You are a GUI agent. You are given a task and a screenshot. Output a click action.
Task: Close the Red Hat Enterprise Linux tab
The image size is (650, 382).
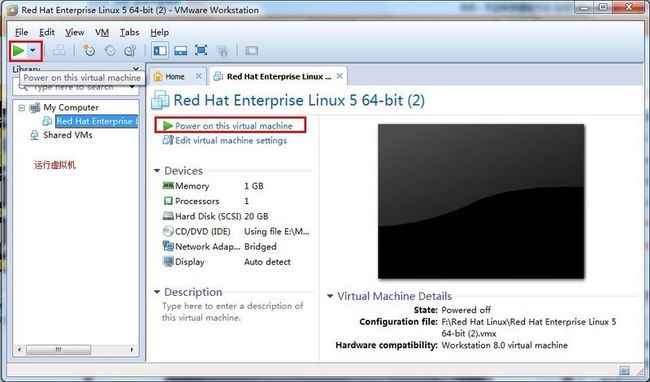point(339,76)
